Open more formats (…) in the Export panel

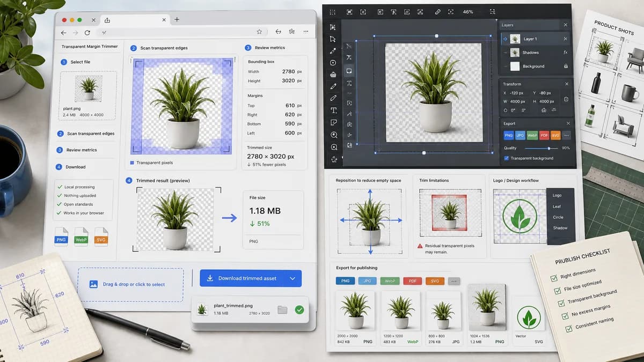pyautogui.click(x=567, y=135)
